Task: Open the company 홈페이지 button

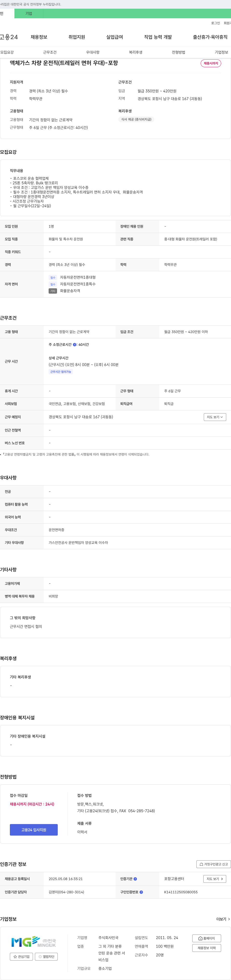Action: point(207,938)
